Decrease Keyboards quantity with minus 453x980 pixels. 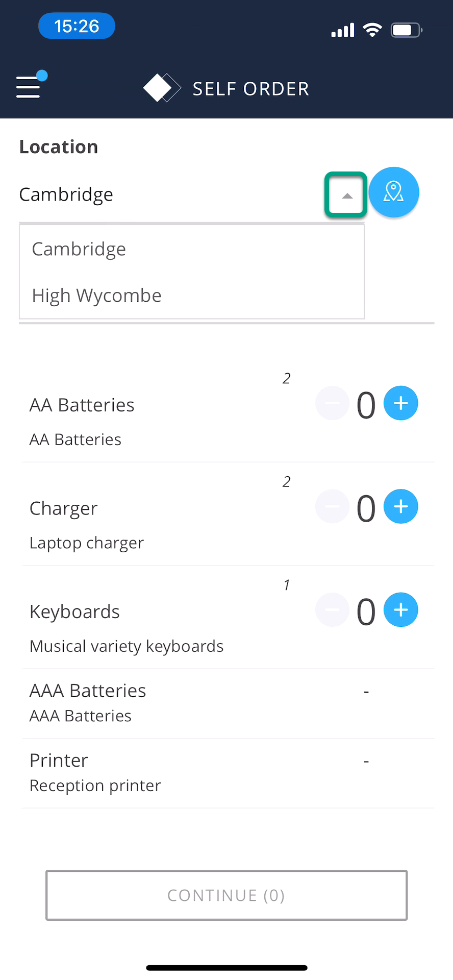332,609
